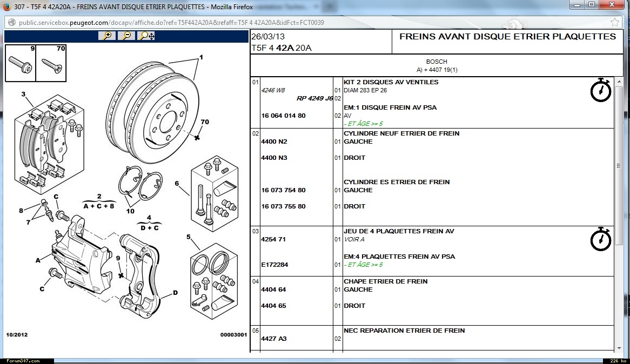Click "JEU DE 4 PLAQUETTES FREIN AV" heading

click(399, 231)
